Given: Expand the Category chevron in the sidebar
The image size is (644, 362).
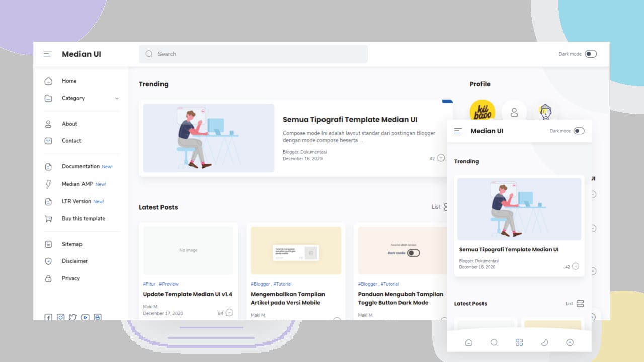Looking at the screenshot, I should point(117,99).
